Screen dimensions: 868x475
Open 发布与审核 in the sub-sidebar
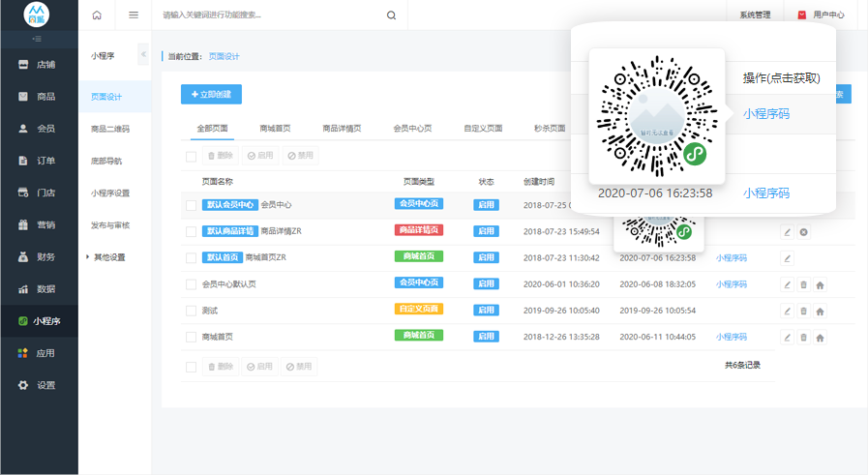coord(110,225)
